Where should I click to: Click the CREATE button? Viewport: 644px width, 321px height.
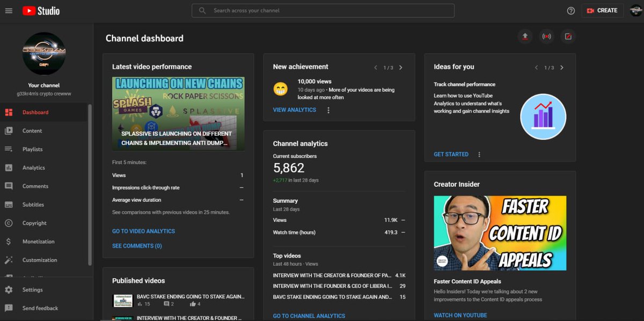point(603,10)
